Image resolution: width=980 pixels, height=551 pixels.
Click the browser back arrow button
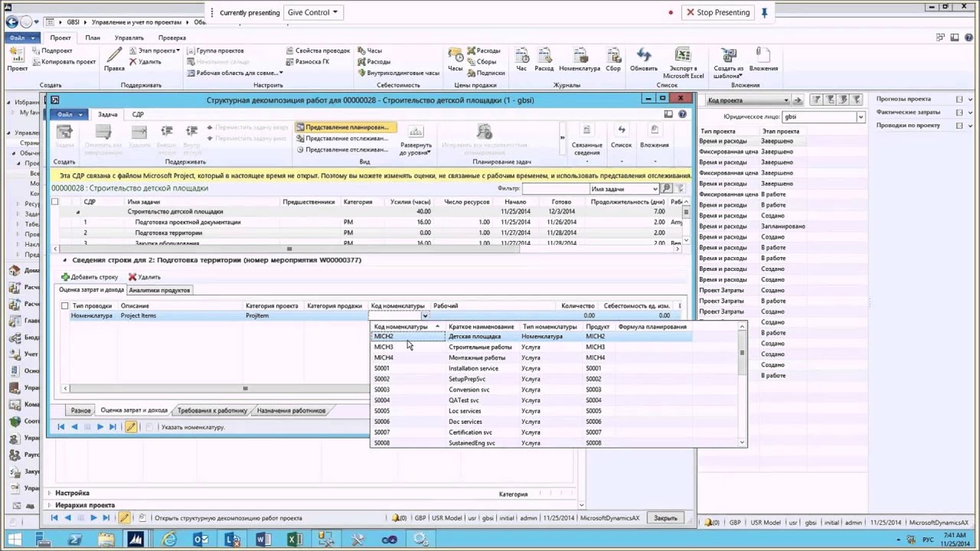pos(11,22)
